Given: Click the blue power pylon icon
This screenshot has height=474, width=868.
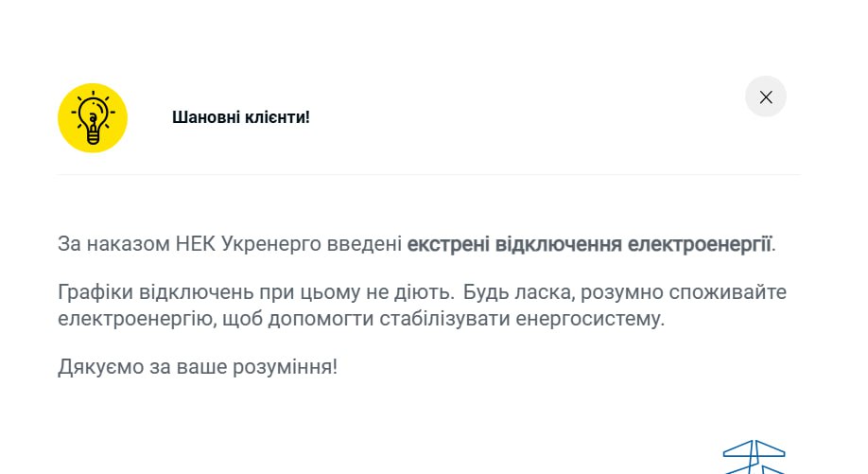Looking at the screenshot, I should pos(754,458).
